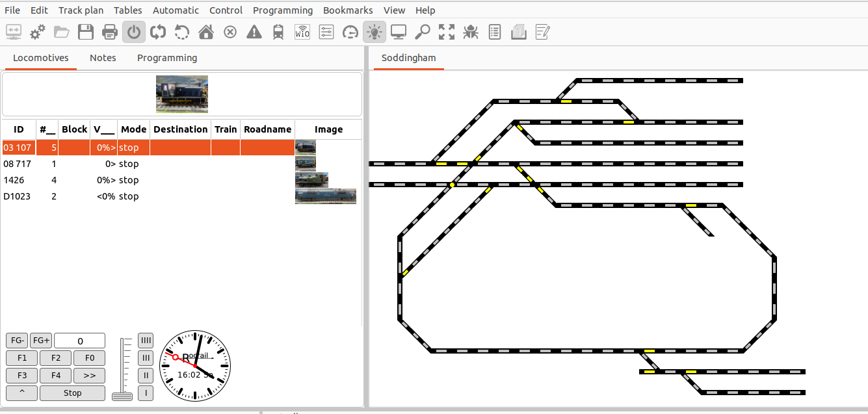
Task: Click the bug trace icon
Action: click(471, 32)
